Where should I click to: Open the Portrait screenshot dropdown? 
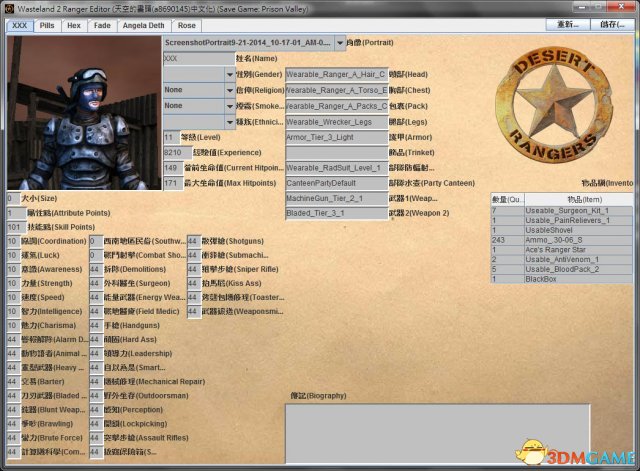(x=340, y=43)
